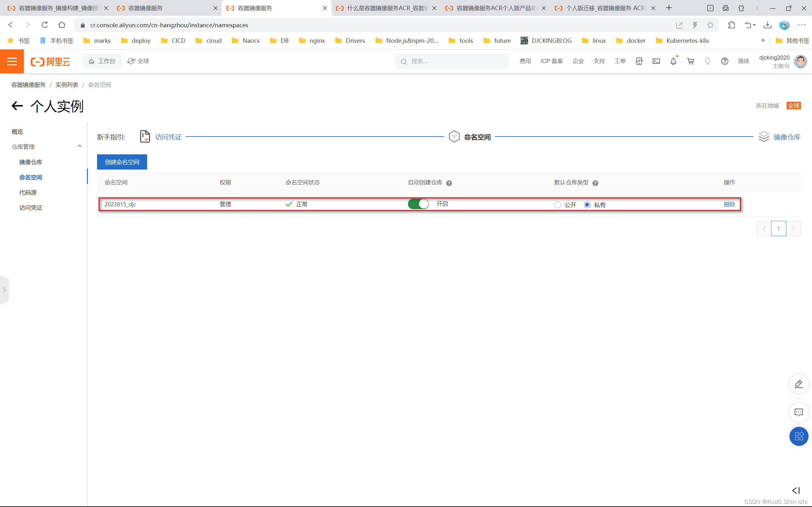Toggle 自动创建仓库 switch for 2023815_djc
This screenshot has height=507, width=812.
418,204
